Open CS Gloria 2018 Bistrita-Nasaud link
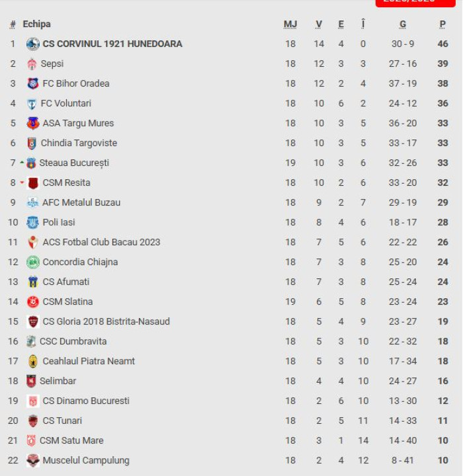Viewport: 463px width, 476px height. tap(106, 322)
